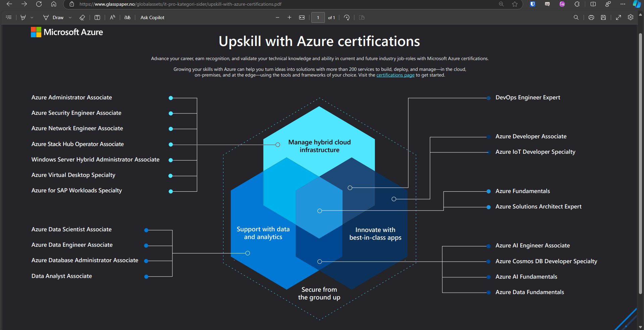Show the PDF table of contents
The width and height of the screenshot is (644, 330).
pos(9,17)
